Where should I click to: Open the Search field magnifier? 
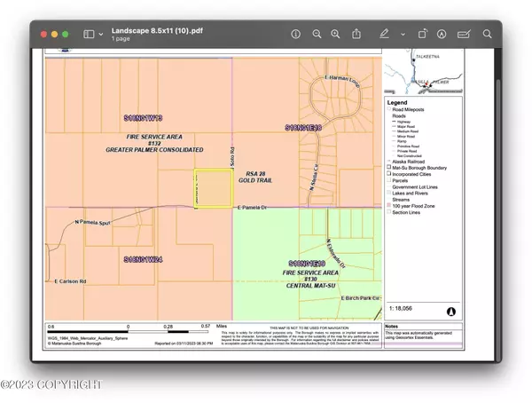tap(484, 34)
